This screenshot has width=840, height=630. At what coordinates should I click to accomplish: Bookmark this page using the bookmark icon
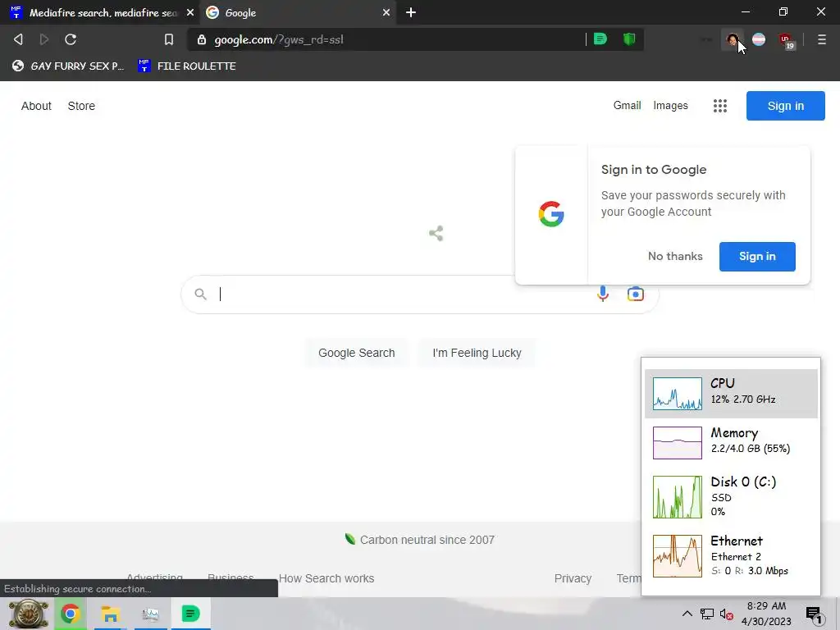click(169, 39)
